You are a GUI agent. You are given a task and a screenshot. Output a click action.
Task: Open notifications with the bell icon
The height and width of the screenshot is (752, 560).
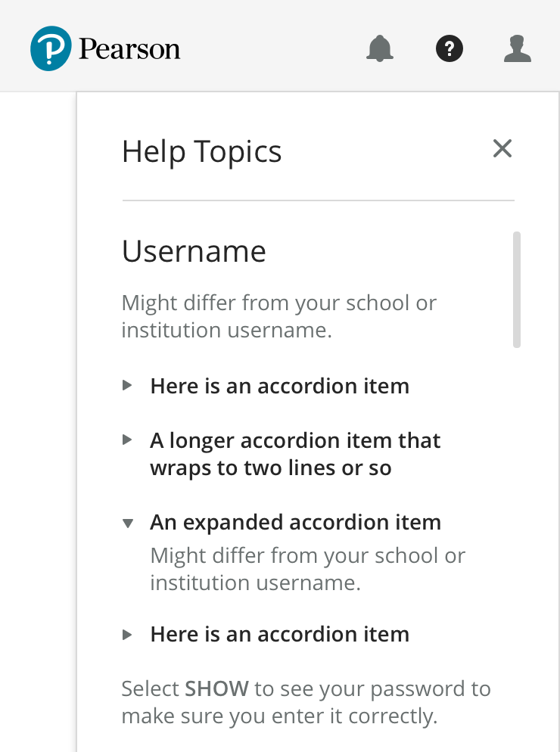point(380,49)
